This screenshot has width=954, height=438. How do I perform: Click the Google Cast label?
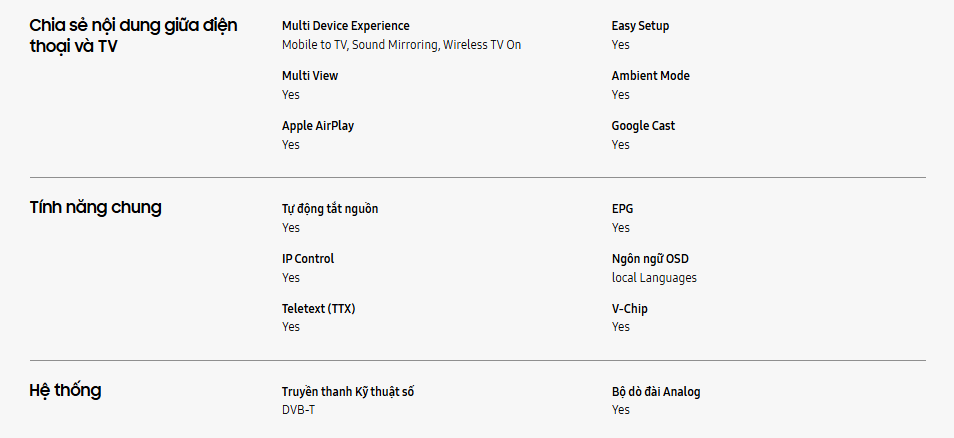[643, 126]
